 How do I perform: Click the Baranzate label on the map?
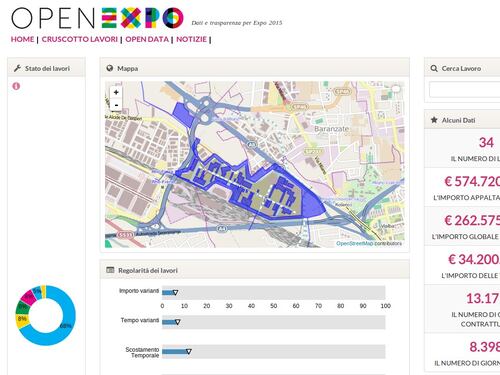pos(331,128)
